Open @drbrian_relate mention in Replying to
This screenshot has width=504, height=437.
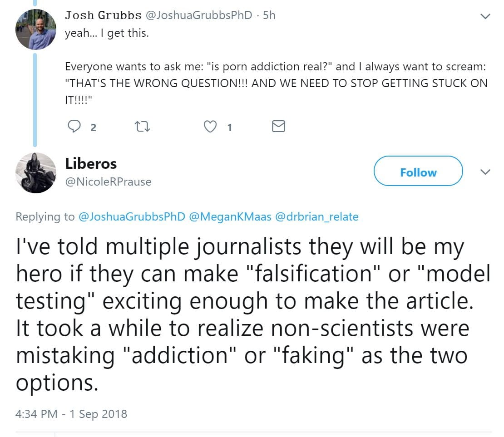pyautogui.click(x=316, y=217)
